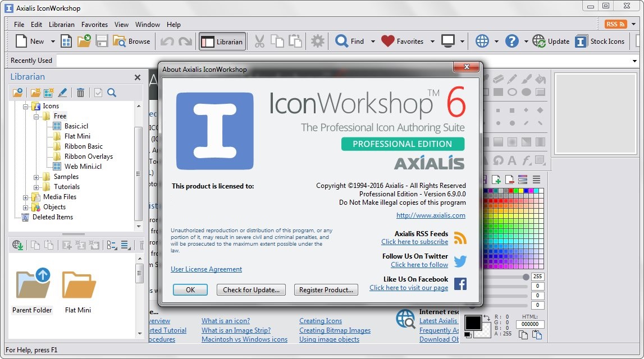Click the Facebook icon in About dialog
Viewport: 644px width, 359px height.
click(460, 283)
